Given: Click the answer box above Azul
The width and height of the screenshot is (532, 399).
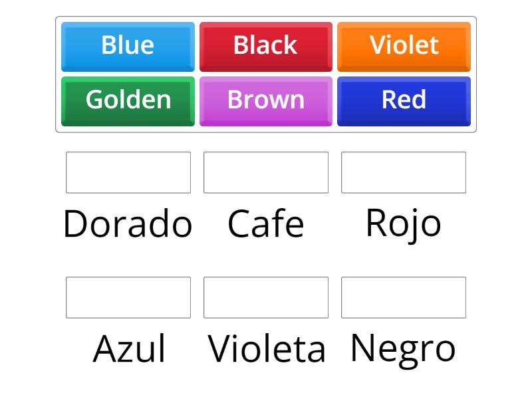Looking at the screenshot, I should point(128,297).
